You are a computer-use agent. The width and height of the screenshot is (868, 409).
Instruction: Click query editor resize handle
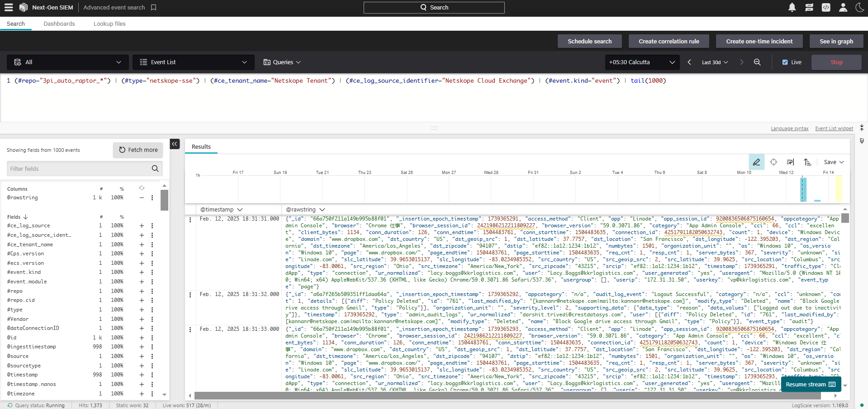[434, 128]
